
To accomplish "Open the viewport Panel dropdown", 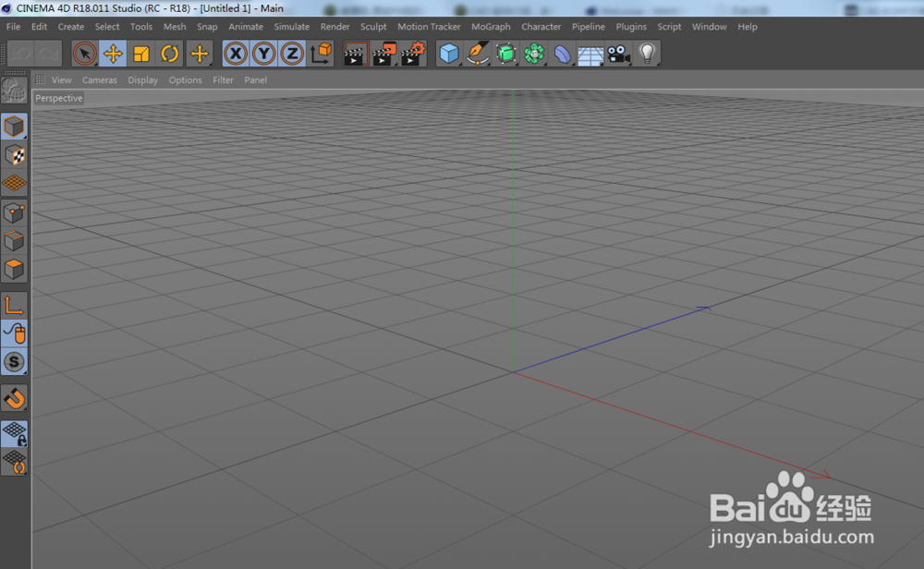I will click(x=255, y=80).
